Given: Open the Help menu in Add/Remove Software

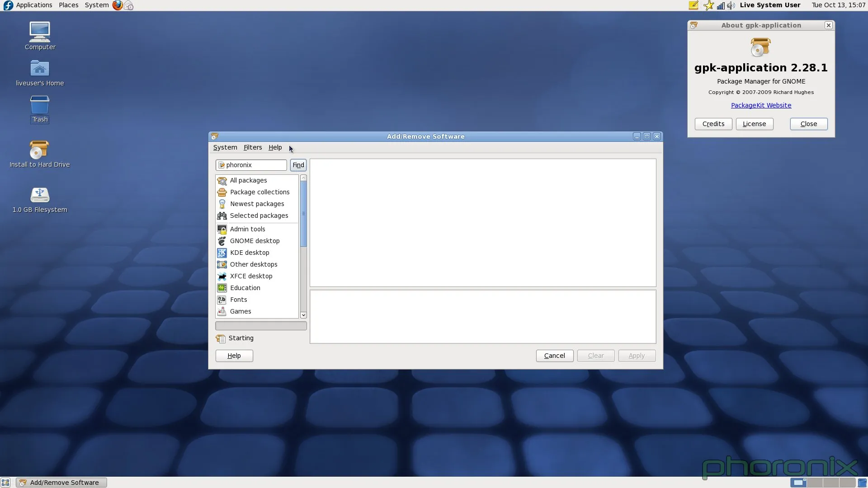Looking at the screenshot, I should tap(275, 148).
